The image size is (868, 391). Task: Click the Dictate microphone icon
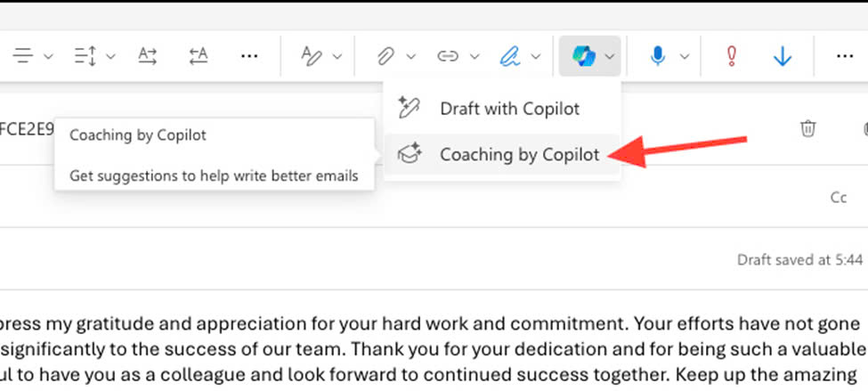coord(658,56)
